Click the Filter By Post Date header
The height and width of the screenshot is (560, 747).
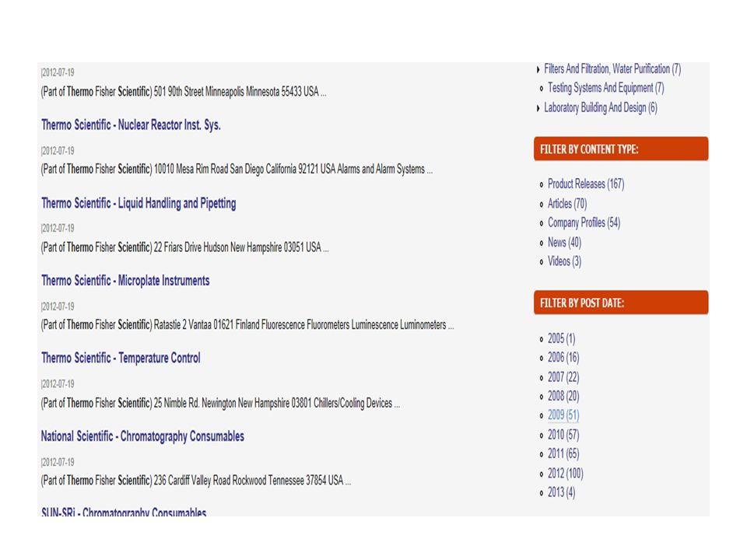click(621, 303)
